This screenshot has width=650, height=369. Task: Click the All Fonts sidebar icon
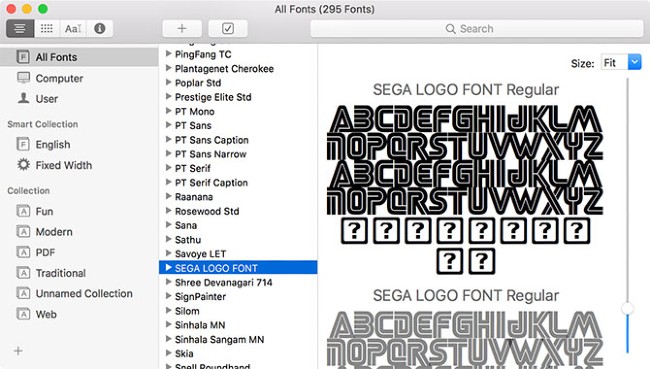click(23, 57)
